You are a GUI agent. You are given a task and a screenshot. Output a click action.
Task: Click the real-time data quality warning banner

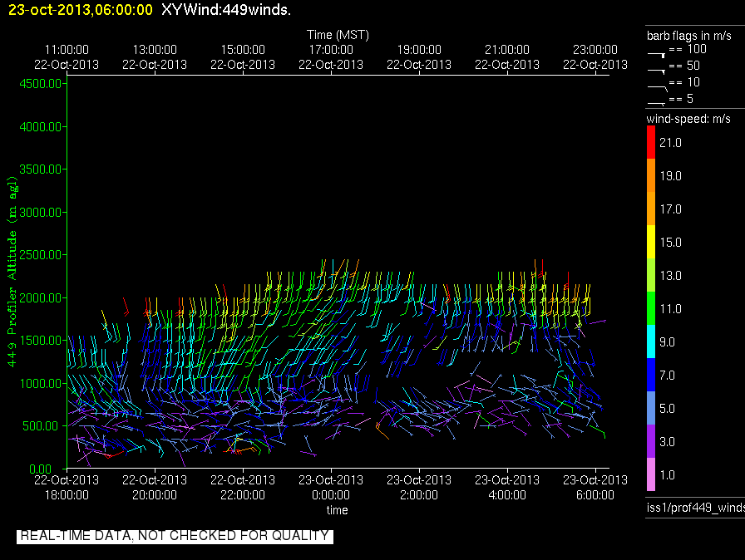coord(175,536)
